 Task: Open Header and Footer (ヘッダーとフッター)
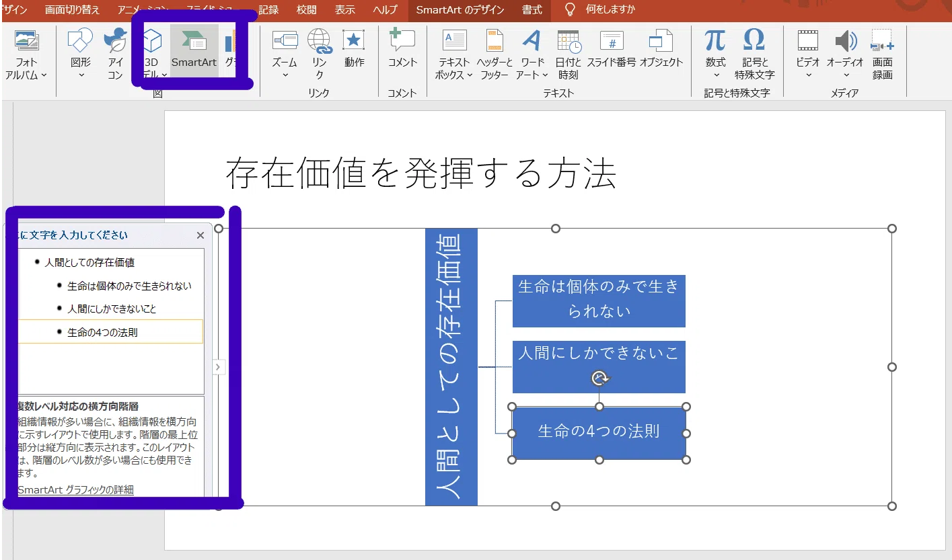tap(495, 56)
